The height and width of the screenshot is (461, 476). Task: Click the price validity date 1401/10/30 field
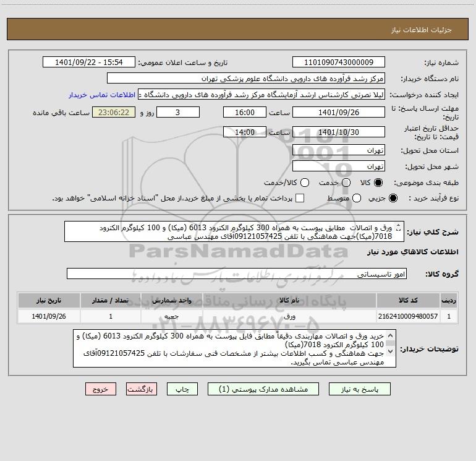[x=339, y=132]
